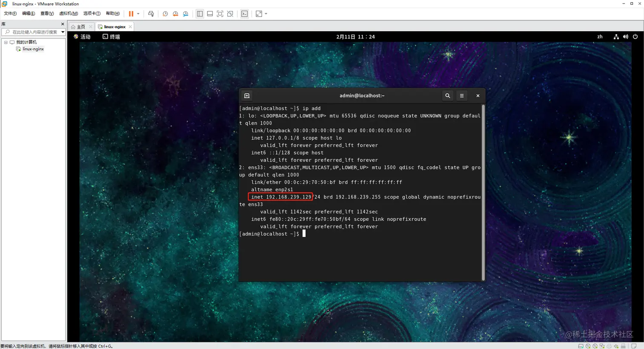Open the GNOME 活动 overview
The image size is (644, 349).
pyautogui.click(x=82, y=37)
